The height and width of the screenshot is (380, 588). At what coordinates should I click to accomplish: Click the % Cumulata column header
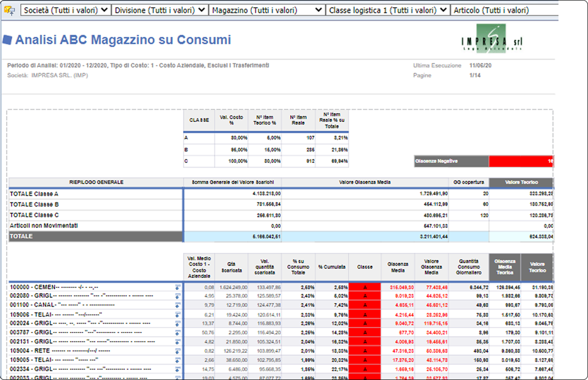coord(332,267)
